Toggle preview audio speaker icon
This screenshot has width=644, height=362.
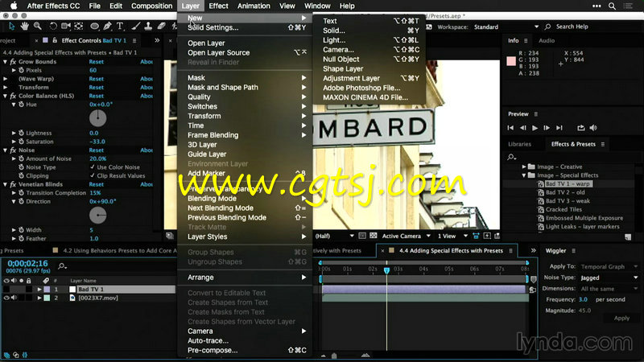[x=593, y=128]
